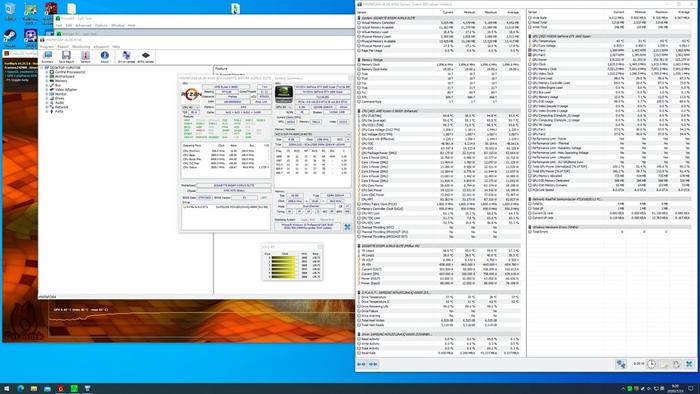Screen dimensions: 700x394
Task: Click the sensor window clock reset icon
Action: pyautogui.click(x=651, y=364)
